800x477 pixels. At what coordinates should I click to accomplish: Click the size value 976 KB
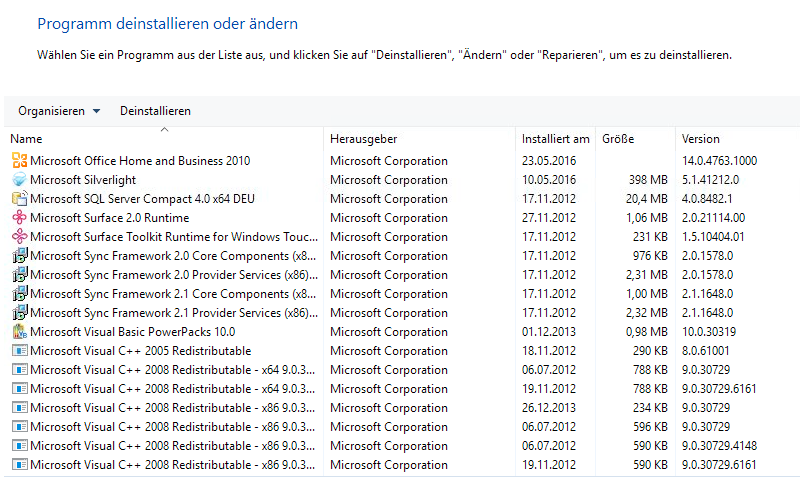tap(650, 256)
